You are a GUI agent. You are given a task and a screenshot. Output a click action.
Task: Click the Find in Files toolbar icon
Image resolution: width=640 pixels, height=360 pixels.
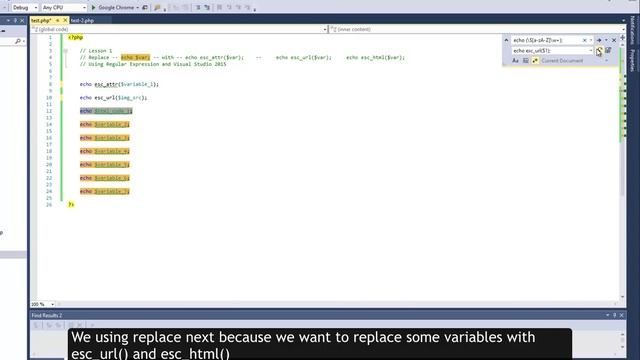pos(158,7)
